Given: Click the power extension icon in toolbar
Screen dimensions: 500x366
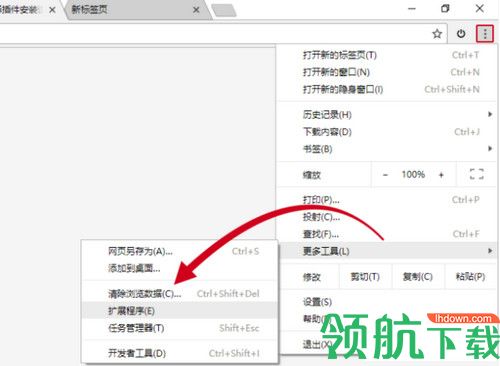Looking at the screenshot, I should 461,34.
